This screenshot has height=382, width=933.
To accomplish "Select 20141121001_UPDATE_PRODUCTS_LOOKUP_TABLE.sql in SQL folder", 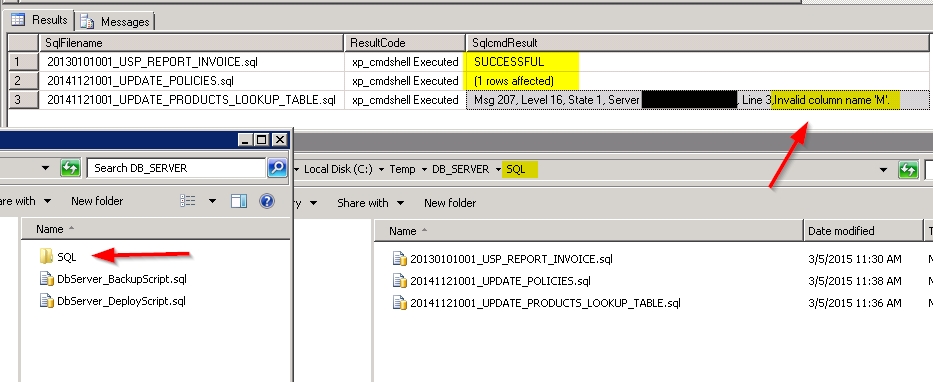I will (537, 303).
